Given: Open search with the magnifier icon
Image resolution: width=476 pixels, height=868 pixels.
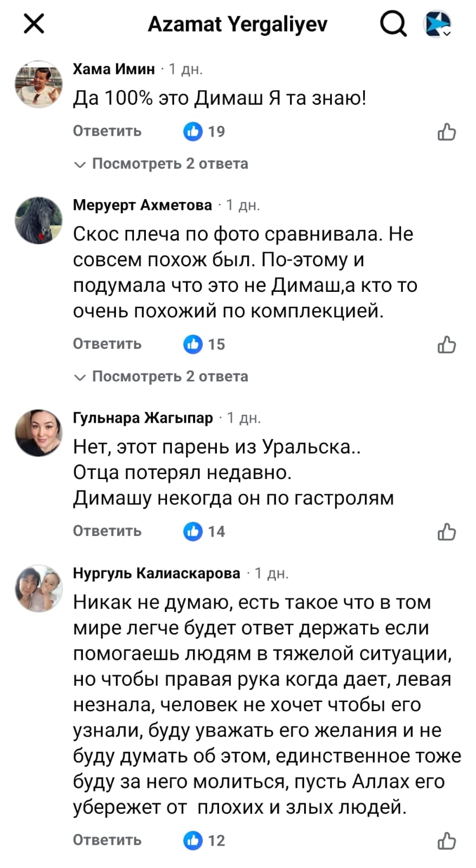Looking at the screenshot, I should [x=393, y=24].
